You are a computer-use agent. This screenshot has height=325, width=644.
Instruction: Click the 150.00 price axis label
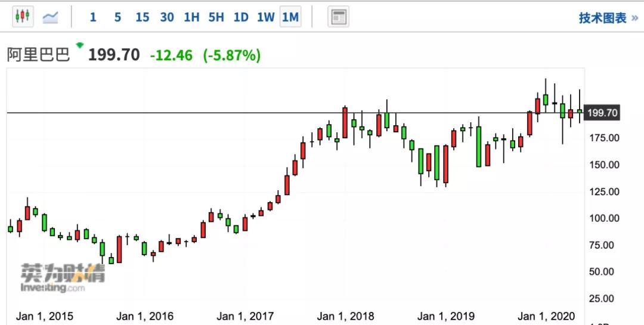tap(603, 165)
